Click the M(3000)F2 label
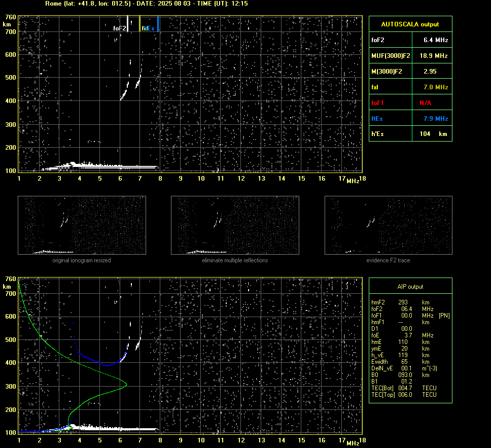 pyautogui.click(x=387, y=72)
